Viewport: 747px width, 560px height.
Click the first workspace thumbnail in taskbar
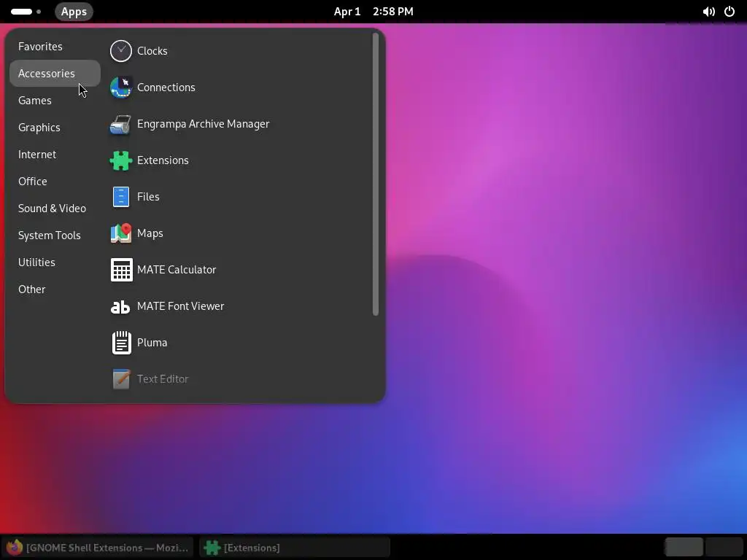684,547
